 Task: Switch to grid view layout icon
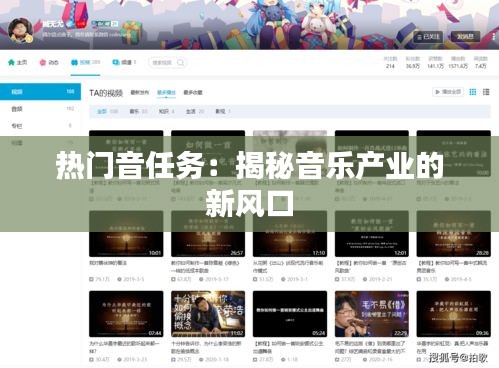pos(473,92)
